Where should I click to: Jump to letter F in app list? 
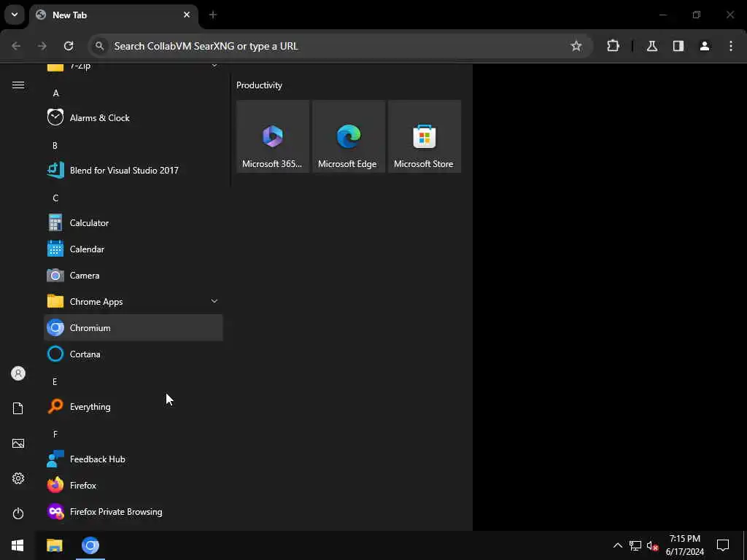pos(55,434)
